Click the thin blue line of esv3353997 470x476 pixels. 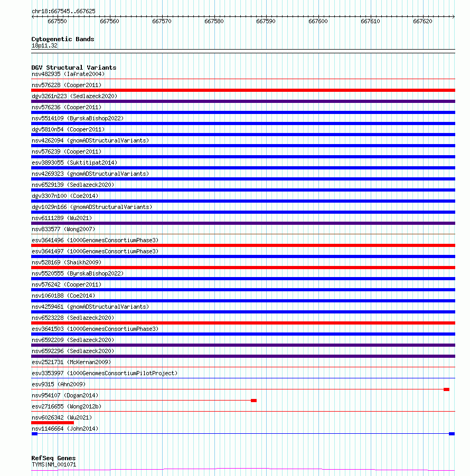(243, 378)
